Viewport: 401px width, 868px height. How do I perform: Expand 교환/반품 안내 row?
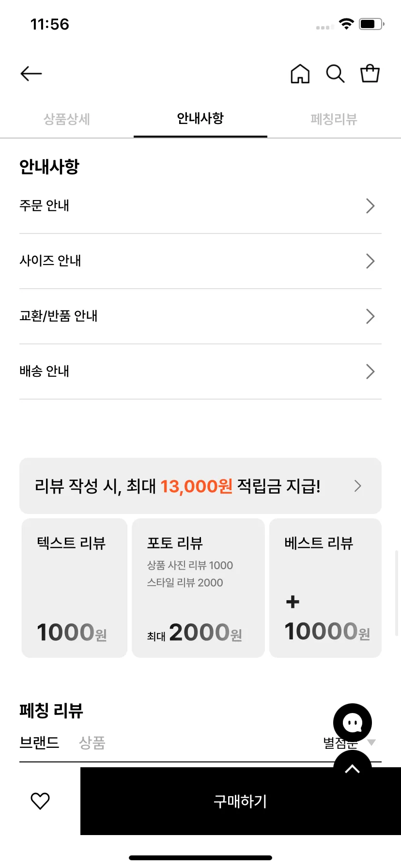pos(200,316)
